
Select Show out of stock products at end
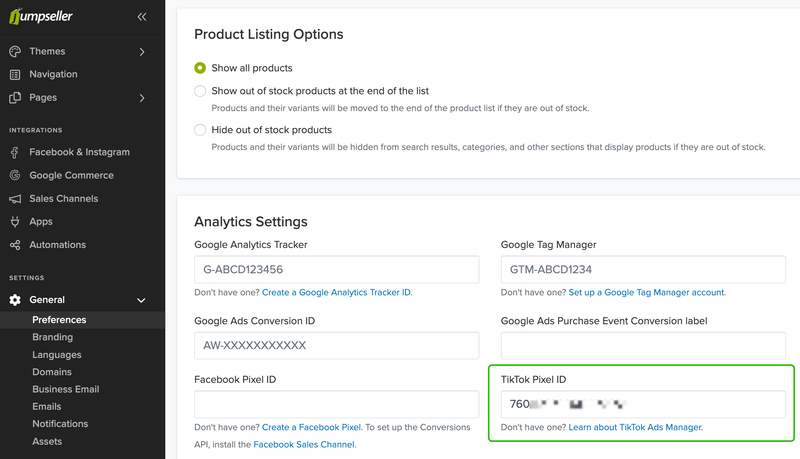[x=201, y=91]
